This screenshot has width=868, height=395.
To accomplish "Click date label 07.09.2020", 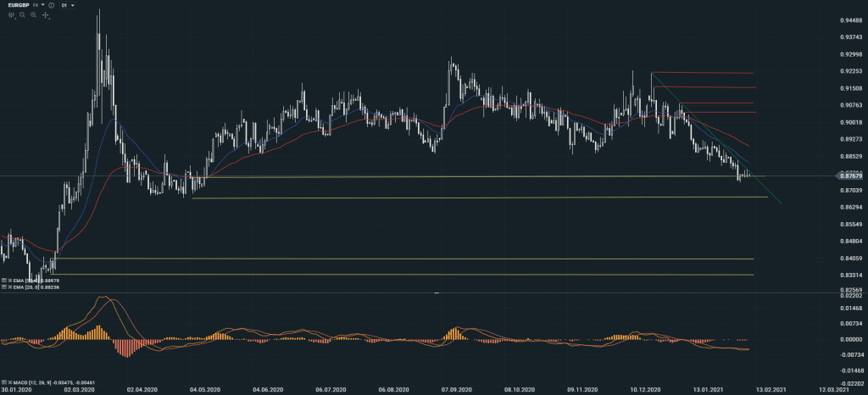I will click(x=457, y=389).
